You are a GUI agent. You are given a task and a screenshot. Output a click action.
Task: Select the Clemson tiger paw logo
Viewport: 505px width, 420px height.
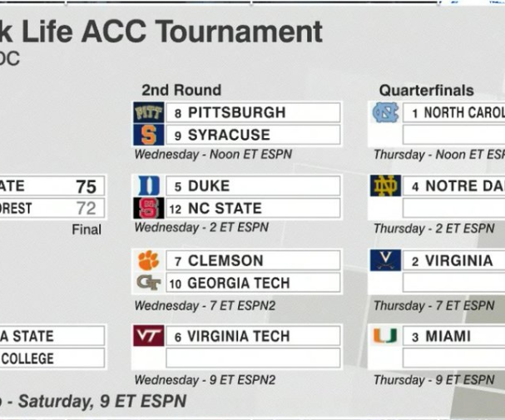(x=148, y=260)
